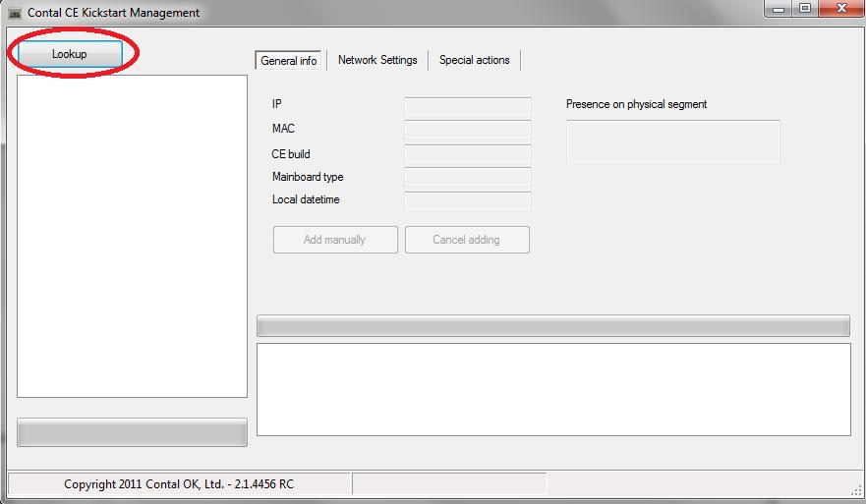This screenshot has width=866, height=504.
Task: Click the device list panel under Lookup
Action: click(x=132, y=236)
